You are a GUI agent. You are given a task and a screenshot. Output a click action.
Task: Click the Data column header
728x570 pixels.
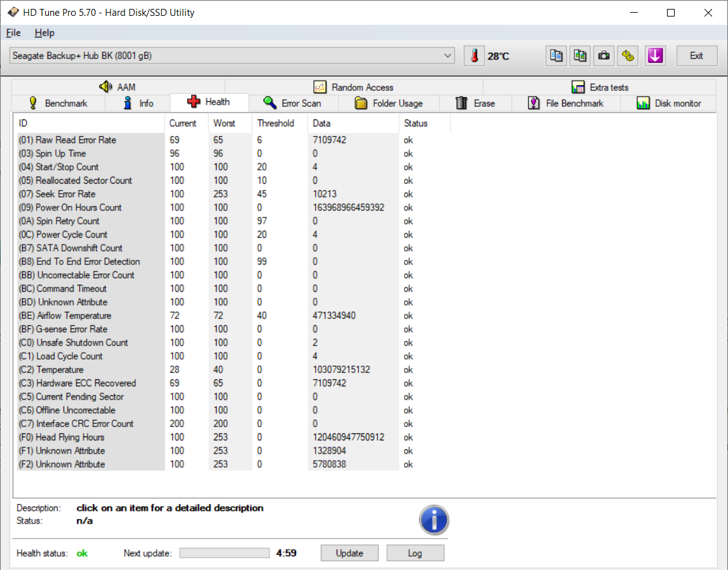(353, 123)
